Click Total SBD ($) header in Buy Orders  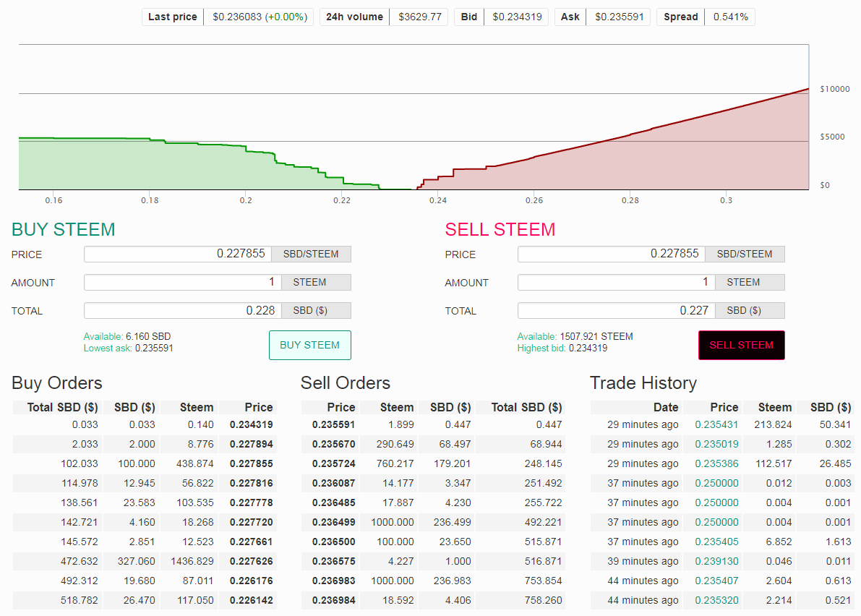[x=63, y=407]
